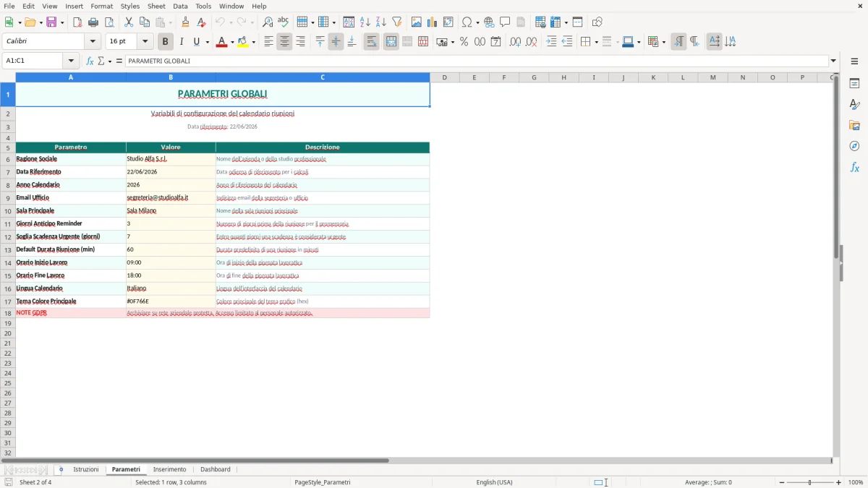Copy the selection to the clipboard

pyautogui.click(x=145, y=22)
